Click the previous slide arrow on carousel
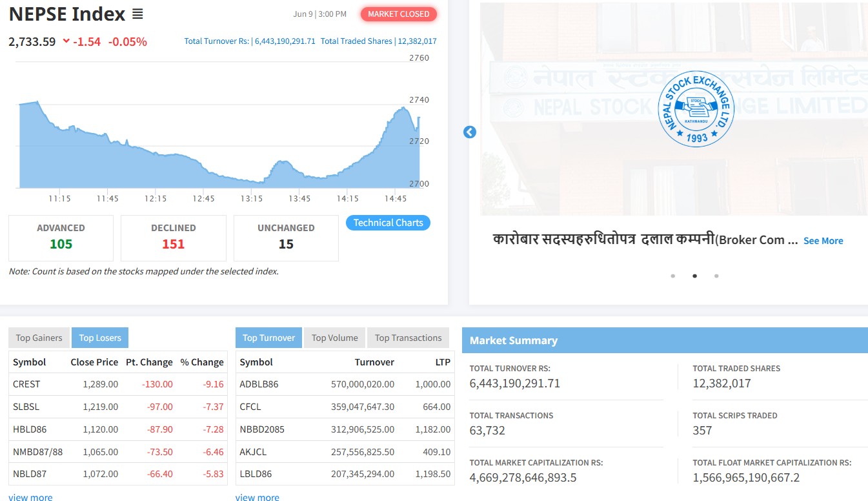The height and width of the screenshot is (501, 868). coord(470,132)
